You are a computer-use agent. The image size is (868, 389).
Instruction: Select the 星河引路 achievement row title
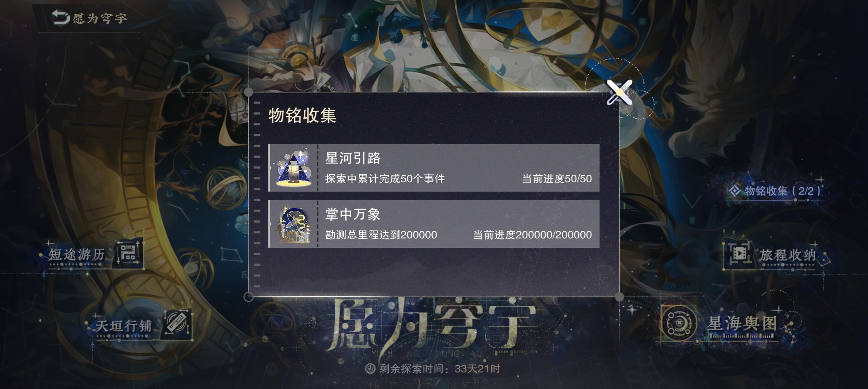353,158
